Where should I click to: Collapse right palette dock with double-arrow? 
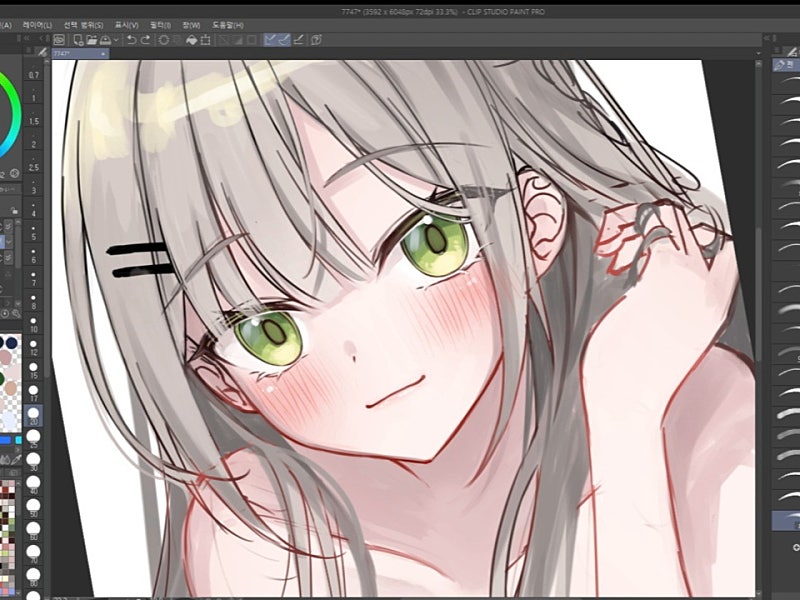766,38
